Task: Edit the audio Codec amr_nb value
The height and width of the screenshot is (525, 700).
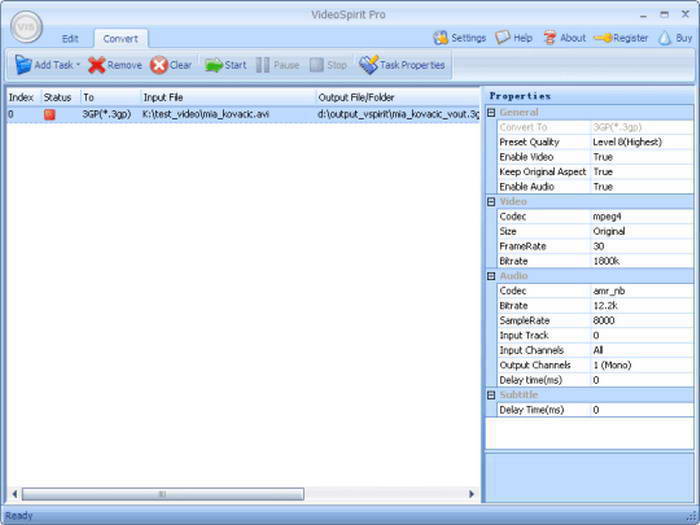Action: point(642,291)
